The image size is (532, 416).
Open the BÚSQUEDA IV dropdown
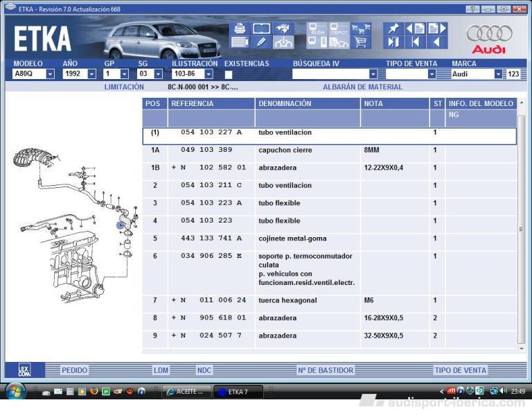tap(373, 73)
